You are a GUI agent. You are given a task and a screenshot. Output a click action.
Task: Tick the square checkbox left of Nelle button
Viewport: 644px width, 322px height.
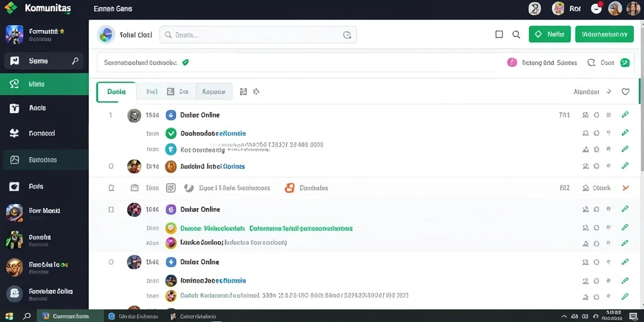pos(499,35)
